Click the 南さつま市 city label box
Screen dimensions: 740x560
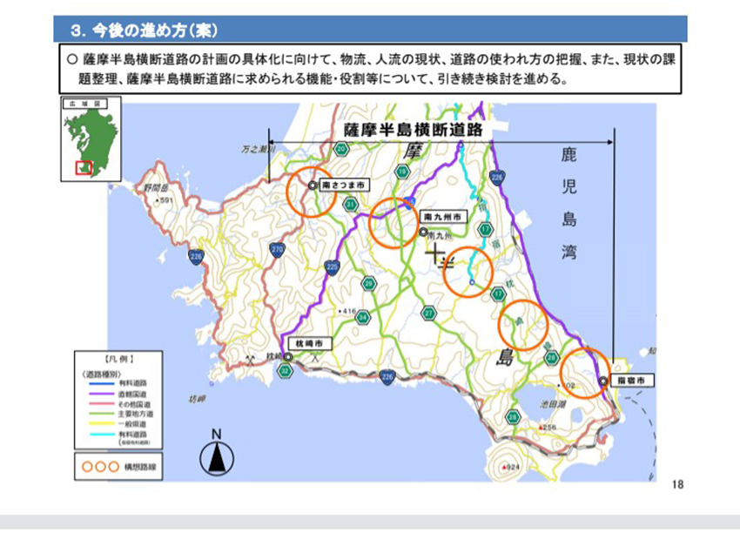tap(345, 186)
